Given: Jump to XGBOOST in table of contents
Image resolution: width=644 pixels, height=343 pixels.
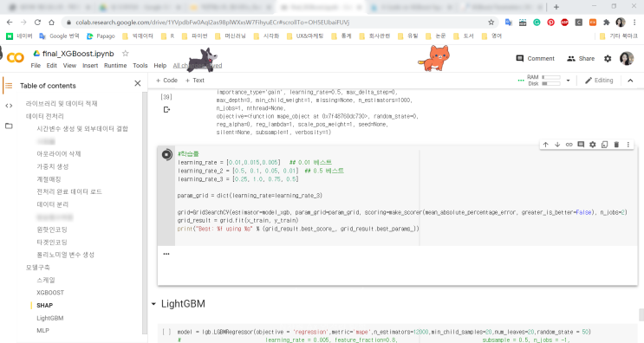Looking at the screenshot, I should pos(50,293).
